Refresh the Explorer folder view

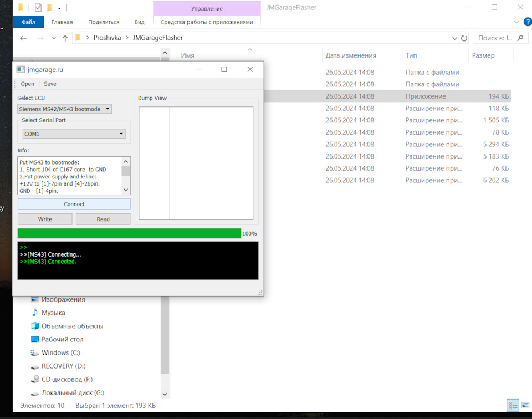(x=464, y=38)
